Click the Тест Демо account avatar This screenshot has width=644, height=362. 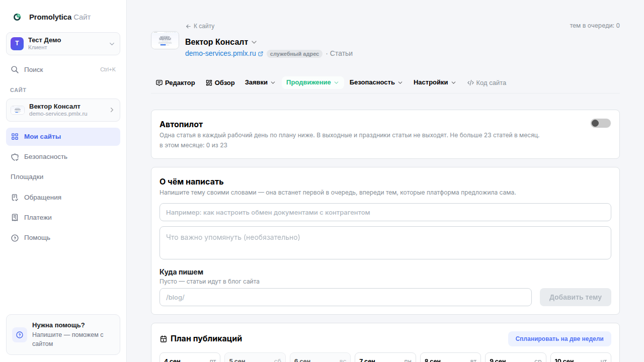pos(17,44)
